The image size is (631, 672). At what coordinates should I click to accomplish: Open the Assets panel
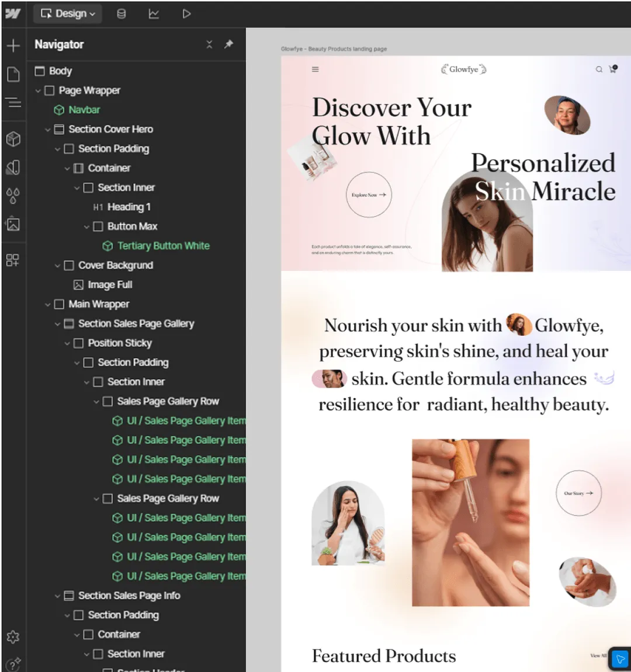(13, 224)
